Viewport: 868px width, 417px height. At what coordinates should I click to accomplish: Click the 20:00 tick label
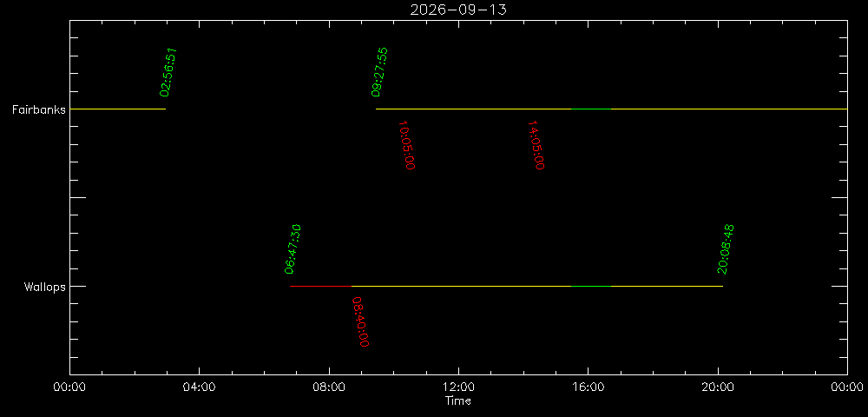point(718,387)
